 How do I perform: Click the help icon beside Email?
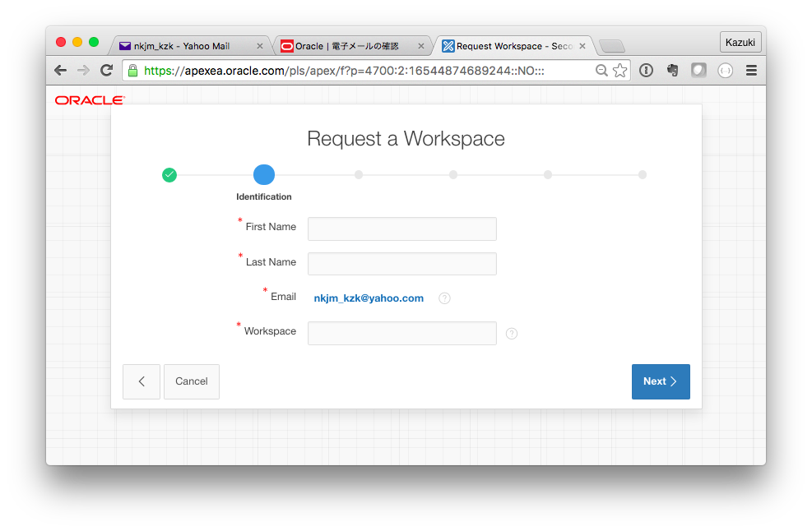[444, 298]
